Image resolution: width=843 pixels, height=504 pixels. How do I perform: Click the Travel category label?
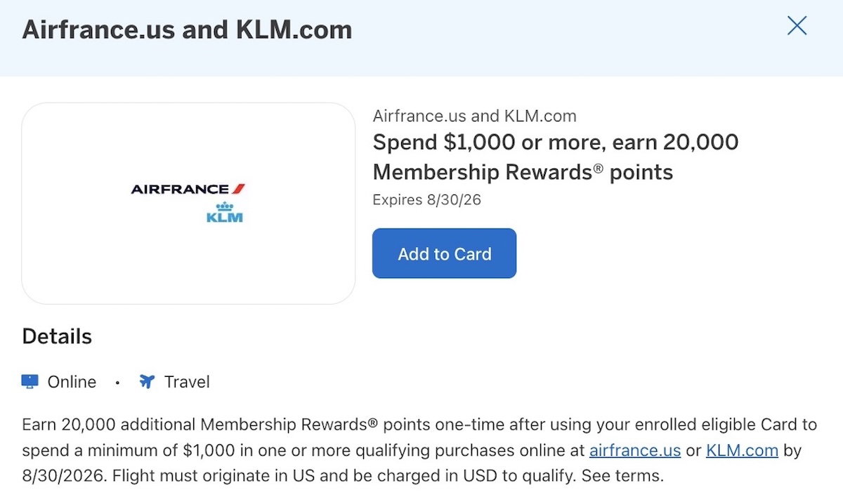(187, 382)
